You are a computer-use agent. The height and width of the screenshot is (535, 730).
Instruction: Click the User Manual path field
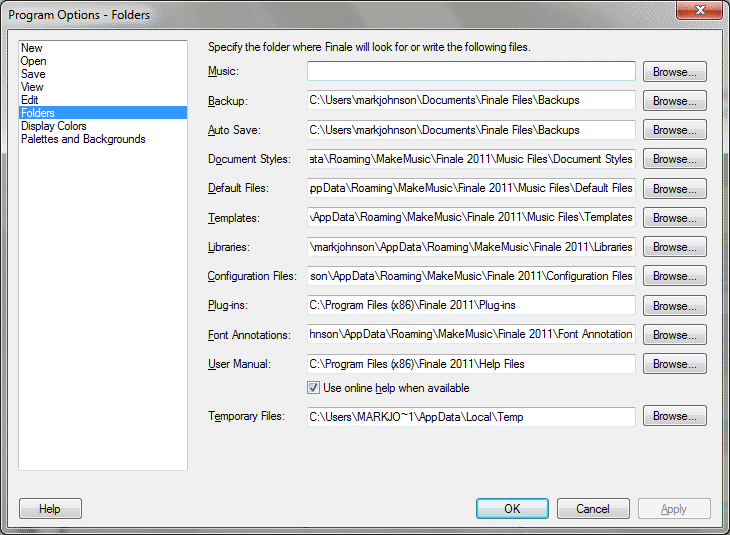coord(471,364)
